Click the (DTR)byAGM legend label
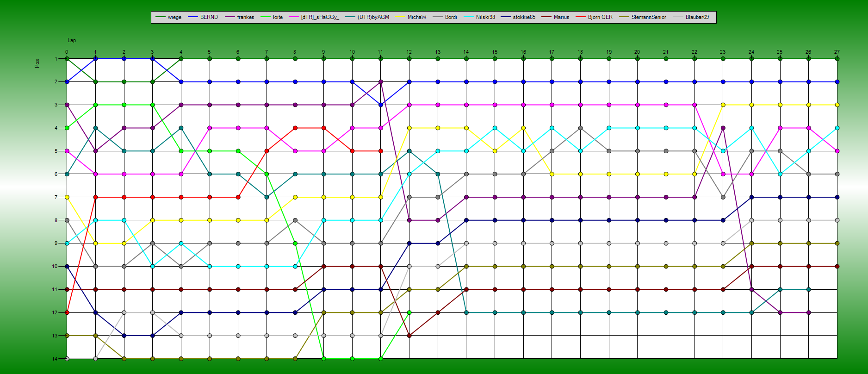The image size is (868, 374). (373, 17)
